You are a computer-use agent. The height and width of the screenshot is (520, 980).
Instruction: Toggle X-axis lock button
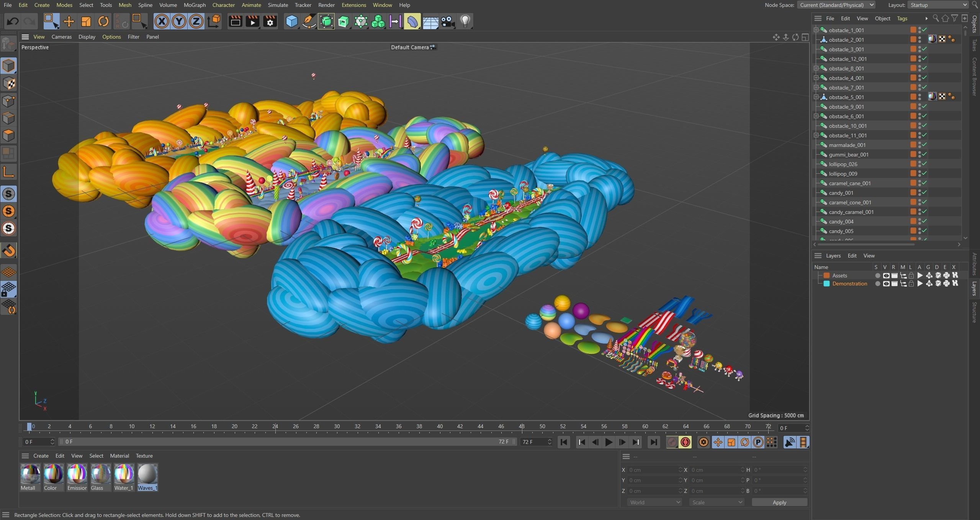tap(162, 21)
